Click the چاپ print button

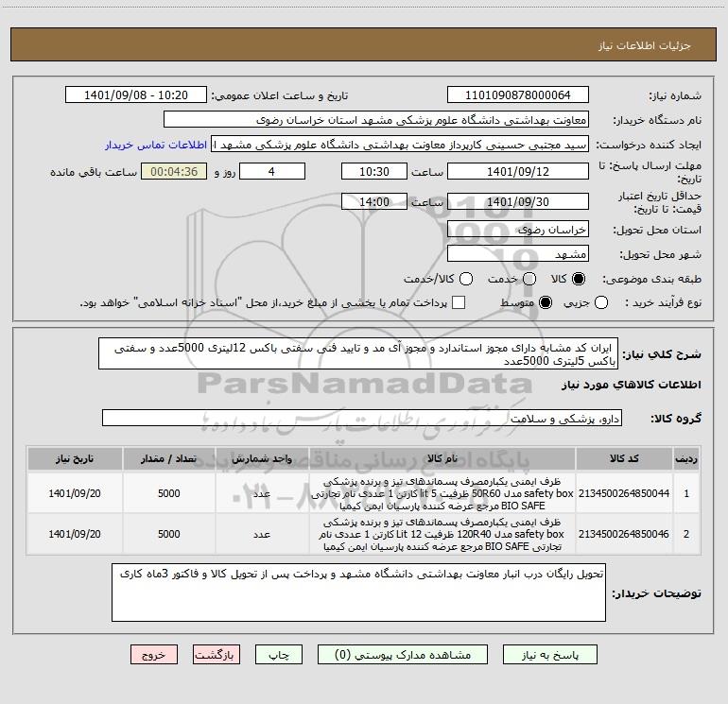[279, 655]
